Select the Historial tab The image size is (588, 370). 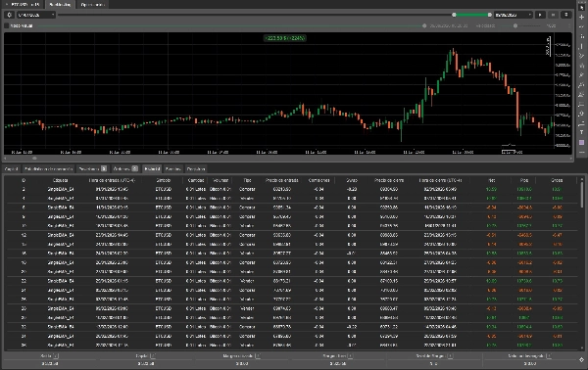tap(152, 169)
